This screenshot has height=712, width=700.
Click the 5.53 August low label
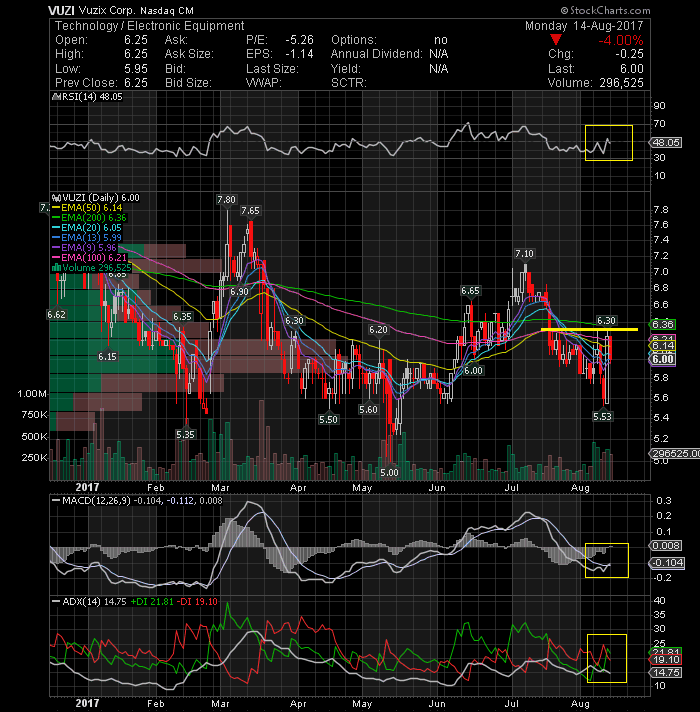602,416
